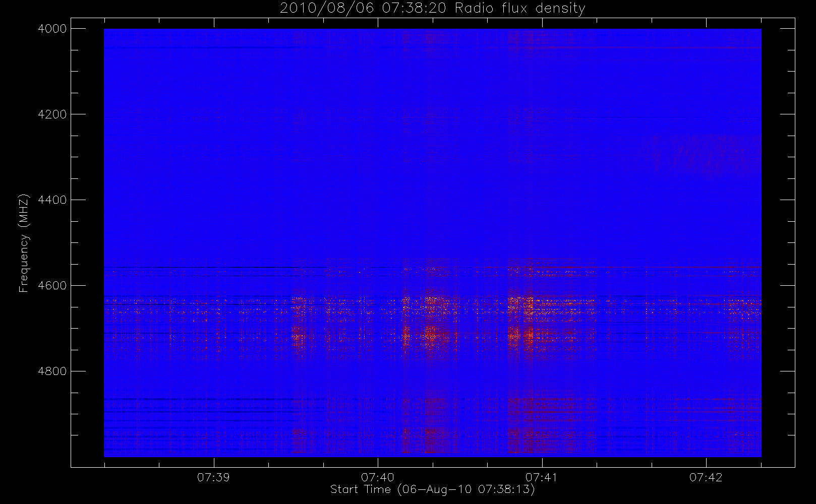Select the '4800' frequency axis label
This screenshot has width=816, height=504.
click(52, 371)
